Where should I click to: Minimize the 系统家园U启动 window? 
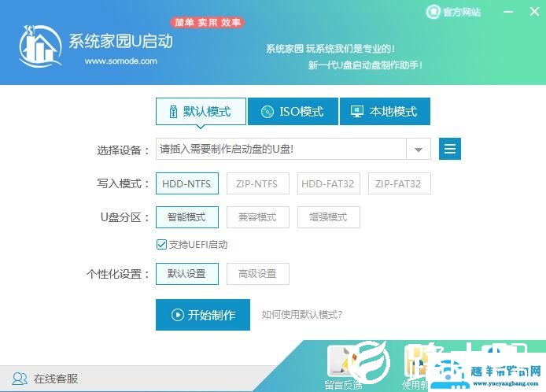508,12
